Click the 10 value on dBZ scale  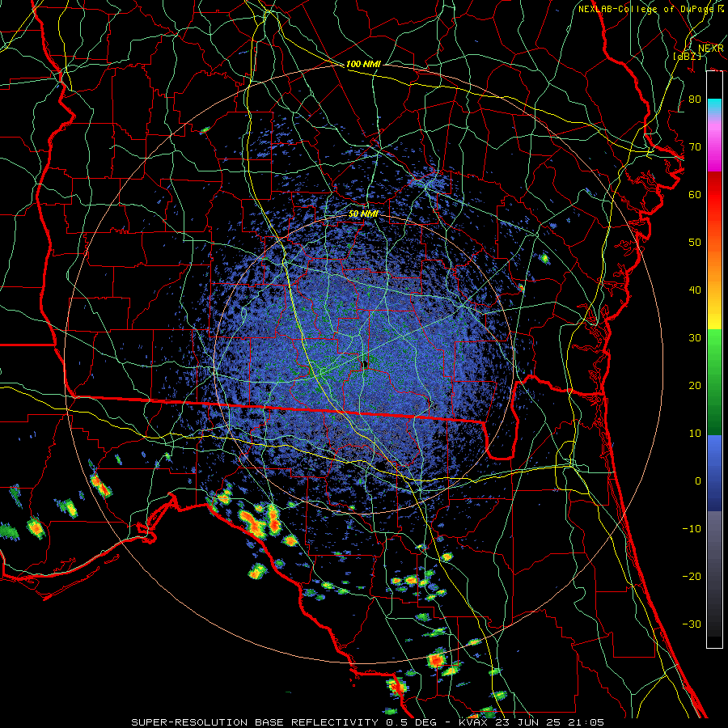(x=695, y=434)
